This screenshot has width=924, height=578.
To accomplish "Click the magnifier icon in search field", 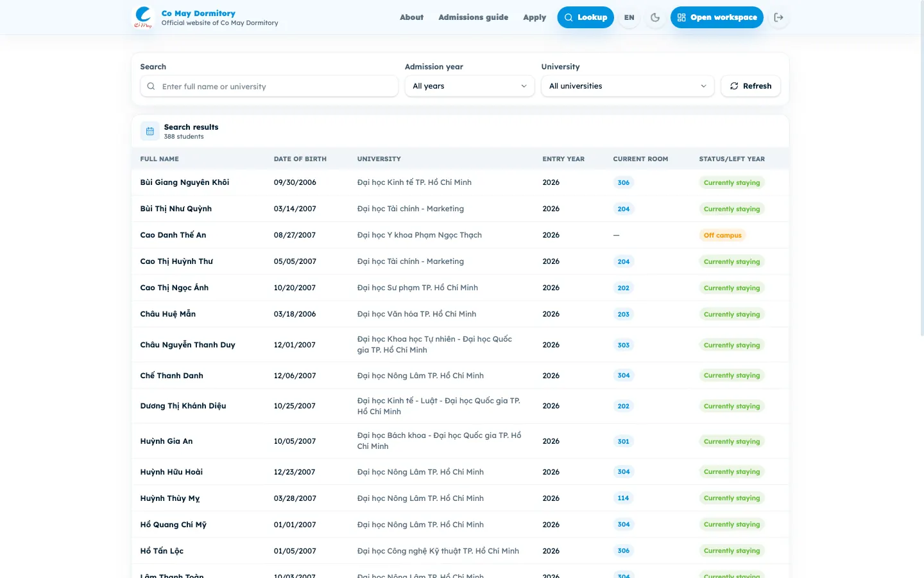I will [151, 86].
